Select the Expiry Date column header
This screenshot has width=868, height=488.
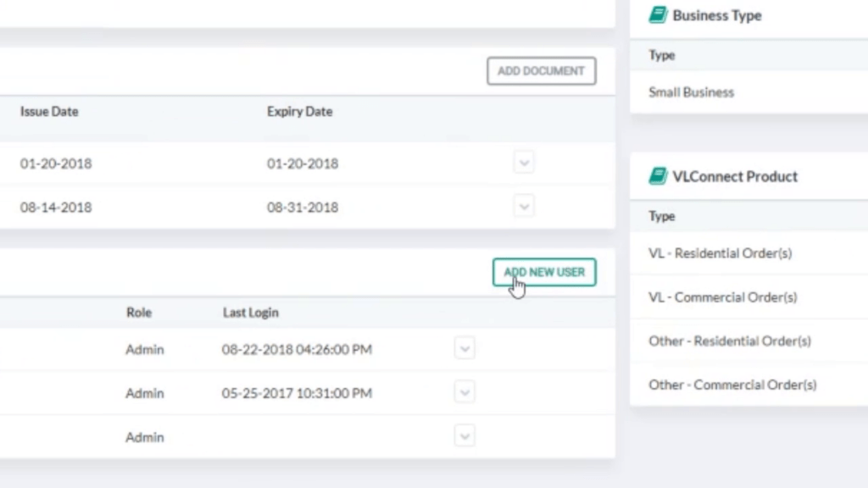tap(299, 111)
